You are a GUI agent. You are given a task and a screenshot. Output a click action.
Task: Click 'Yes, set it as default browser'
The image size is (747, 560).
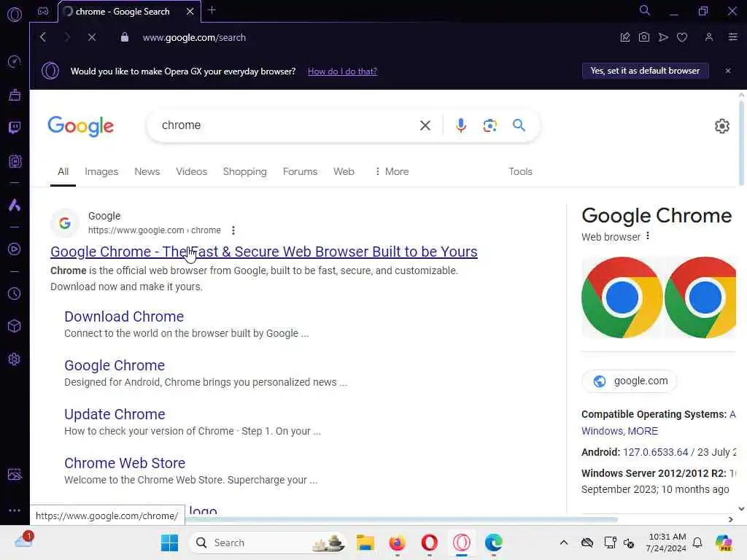[645, 71]
